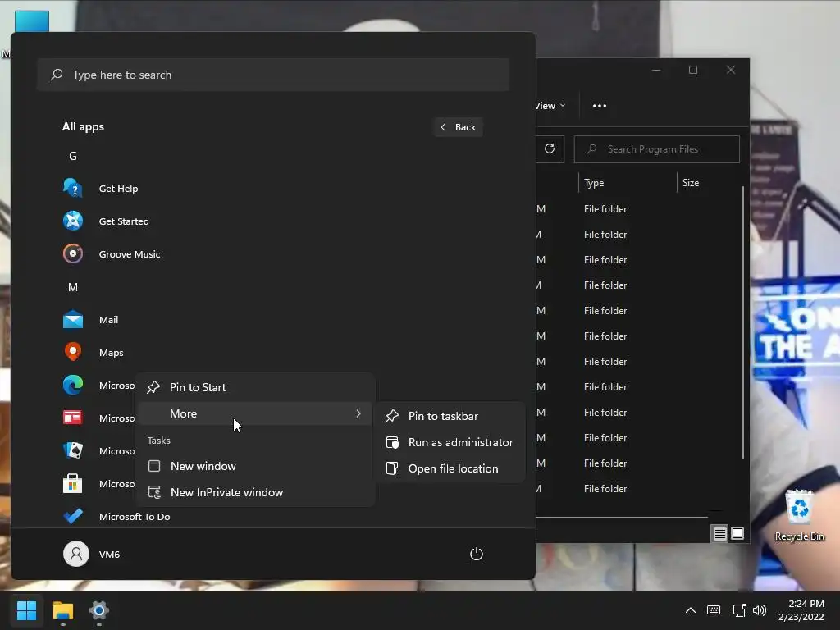Open the Get Help app icon
Image resolution: width=840 pixels, height=630 pixels.
point(73,188)
